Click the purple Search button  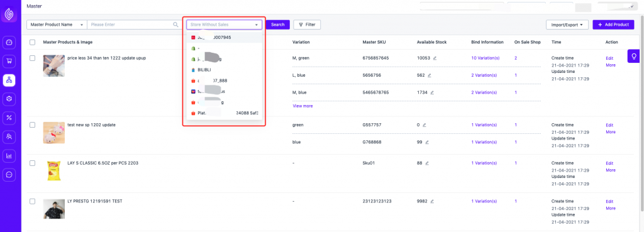277,25
